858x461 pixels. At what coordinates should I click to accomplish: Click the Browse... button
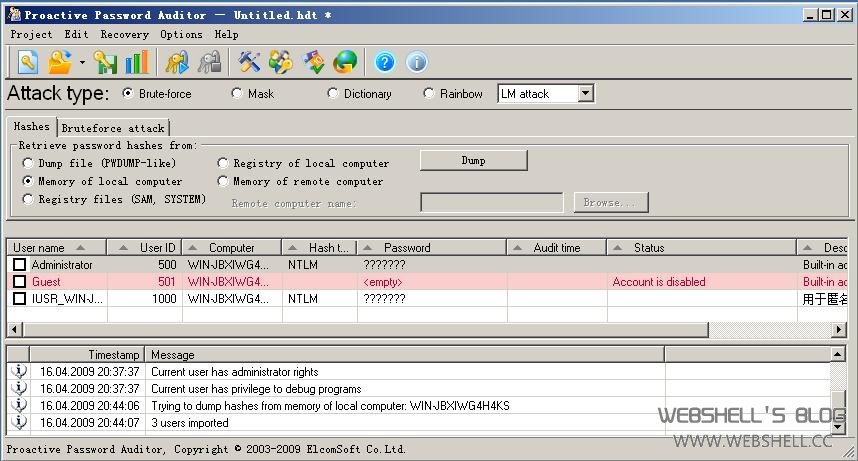611,203
